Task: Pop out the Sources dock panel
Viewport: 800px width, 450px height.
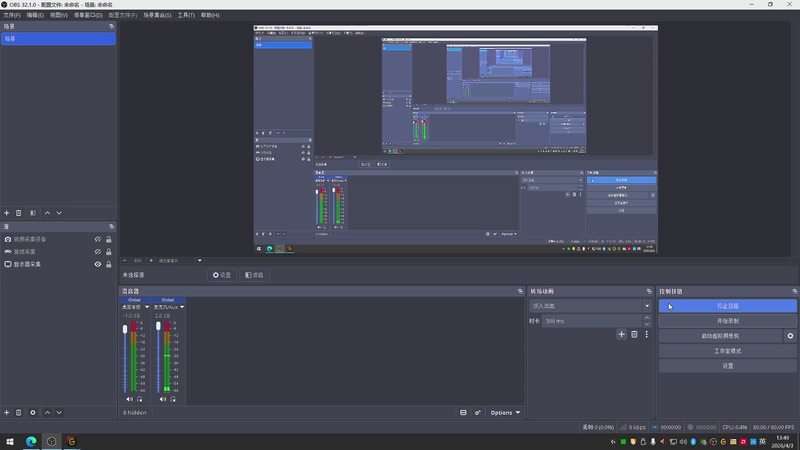Action: tap(111, 227)
